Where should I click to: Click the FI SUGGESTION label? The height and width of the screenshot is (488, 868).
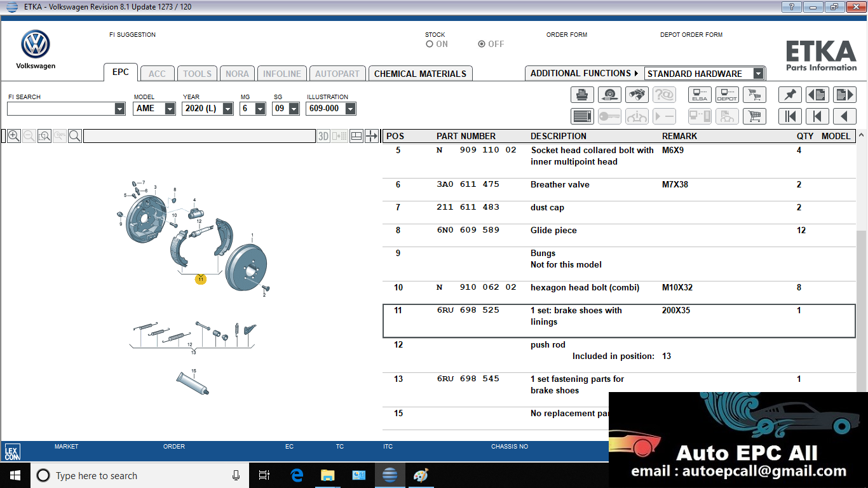click(132, 35)
